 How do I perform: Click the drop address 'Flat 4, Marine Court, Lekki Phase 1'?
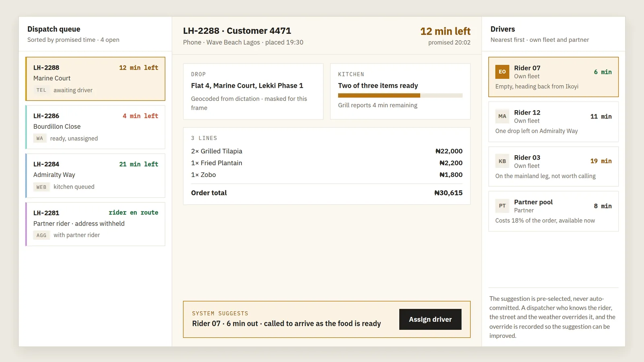point(247,86)
